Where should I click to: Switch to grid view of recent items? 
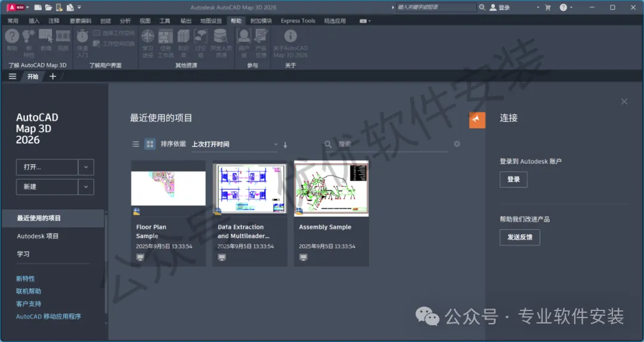[x=150, y=144]
